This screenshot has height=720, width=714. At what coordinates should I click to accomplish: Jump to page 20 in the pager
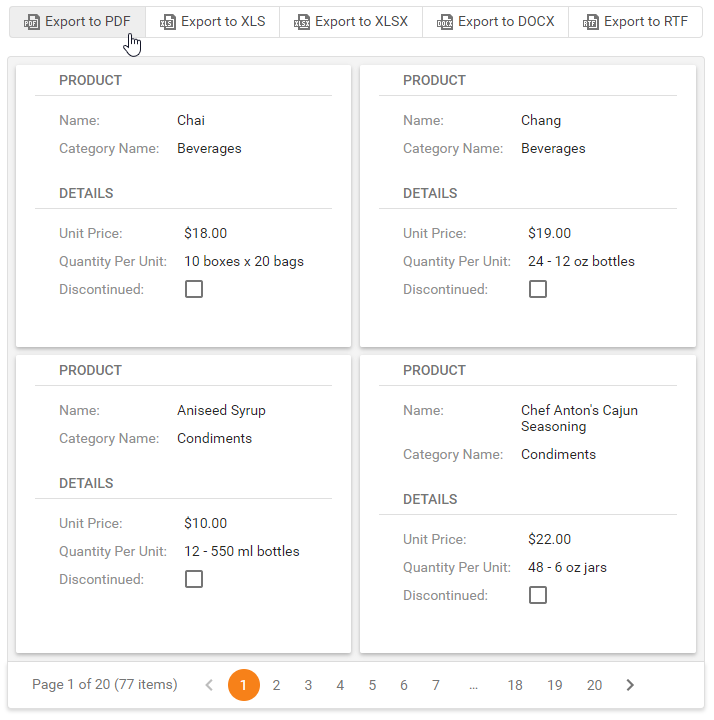point(594,685)
